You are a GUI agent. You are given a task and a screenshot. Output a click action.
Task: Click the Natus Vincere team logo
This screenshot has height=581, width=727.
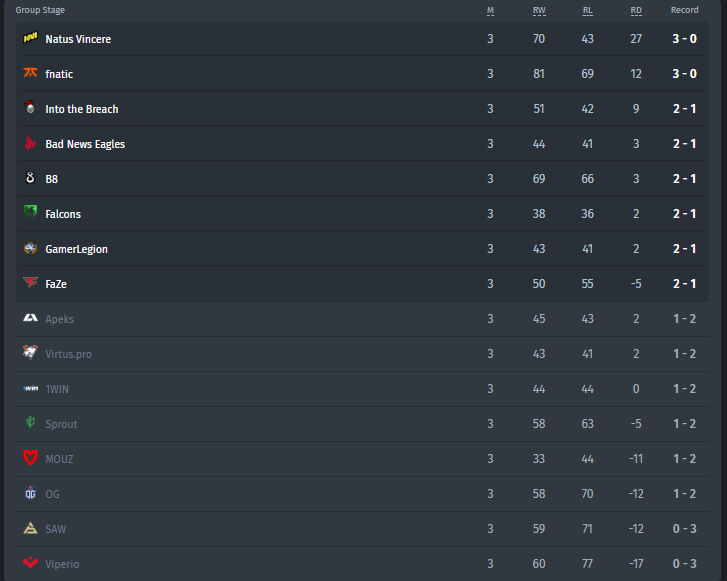pyautogui.click(x=31, y=38)
